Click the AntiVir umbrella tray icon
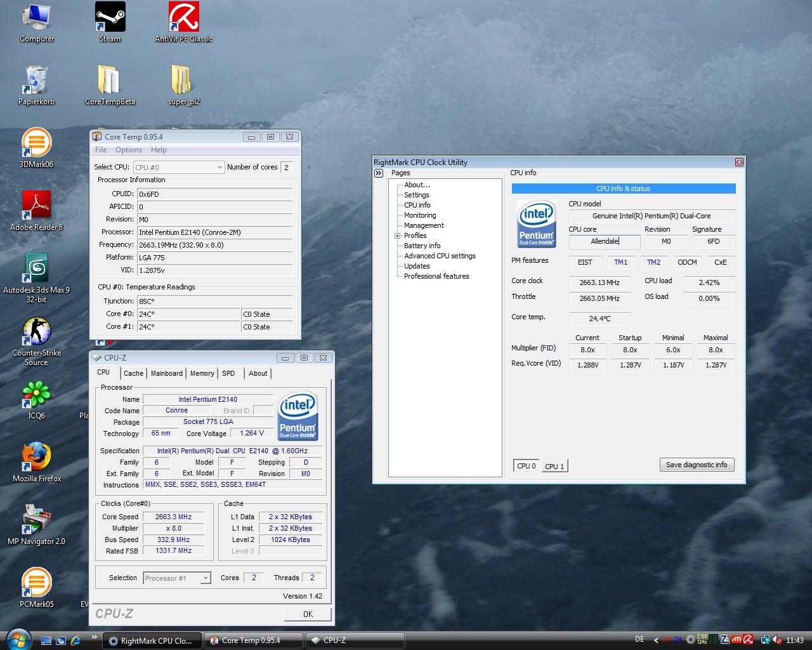This screenshot has height=650, width=812. pos(748,640)
